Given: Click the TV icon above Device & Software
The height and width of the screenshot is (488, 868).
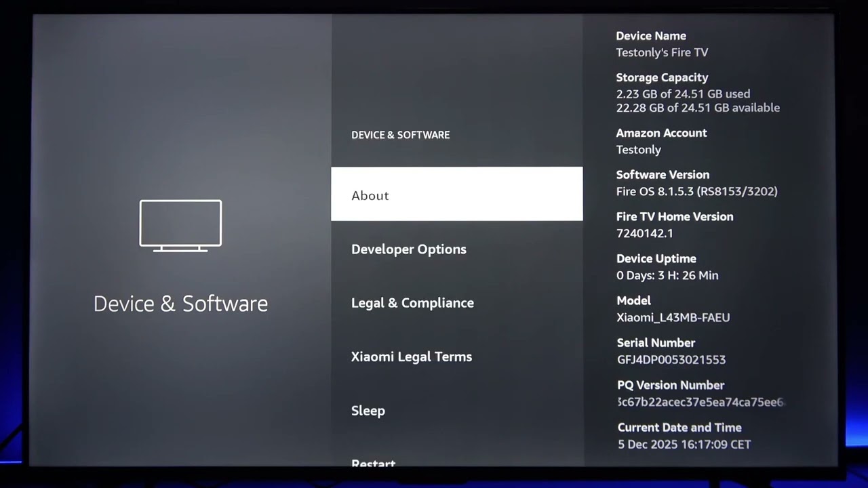Looking at the screenshot, I should [180, 226].
